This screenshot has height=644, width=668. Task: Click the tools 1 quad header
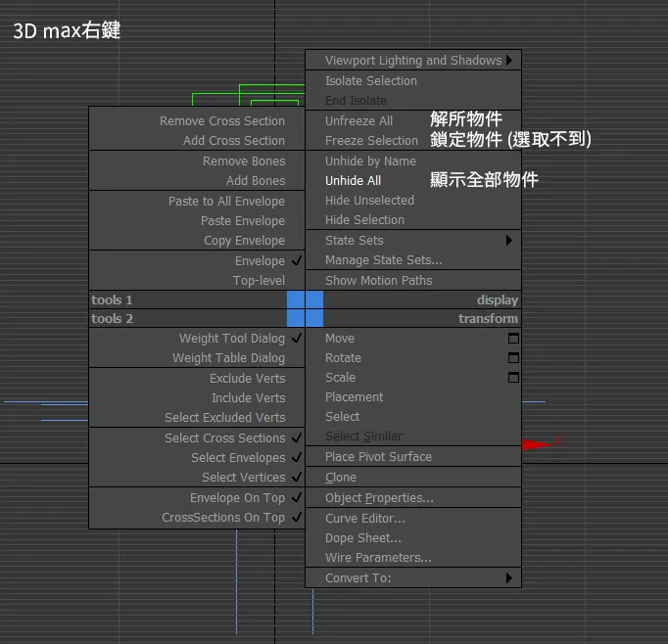(x=197, y=300)
